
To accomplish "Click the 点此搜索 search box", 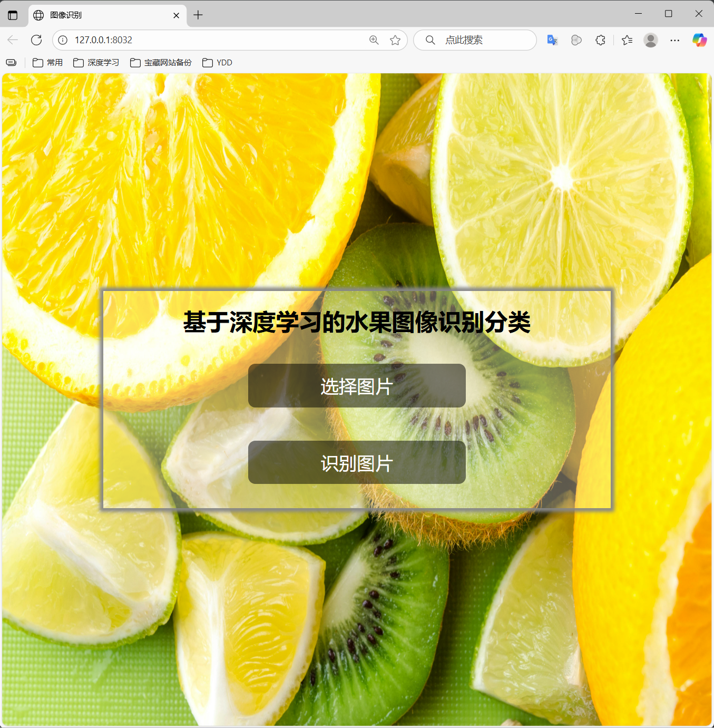I will tap(475, 40).
